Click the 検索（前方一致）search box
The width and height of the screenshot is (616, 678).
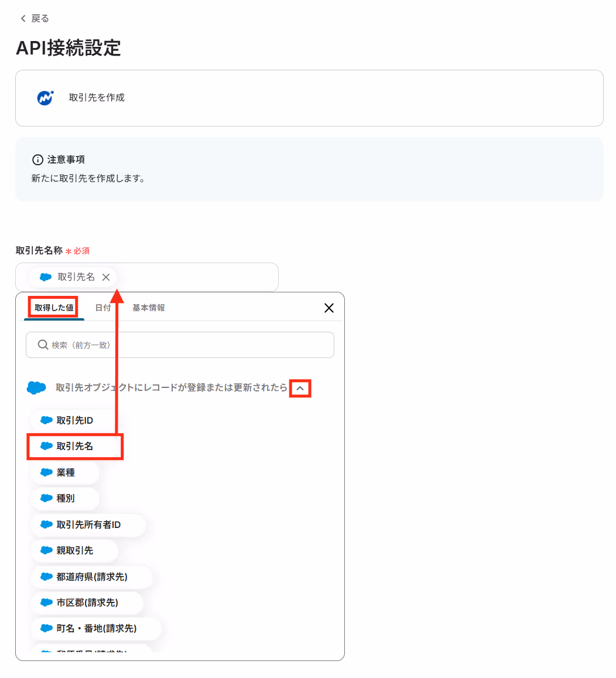click(180, 345)
